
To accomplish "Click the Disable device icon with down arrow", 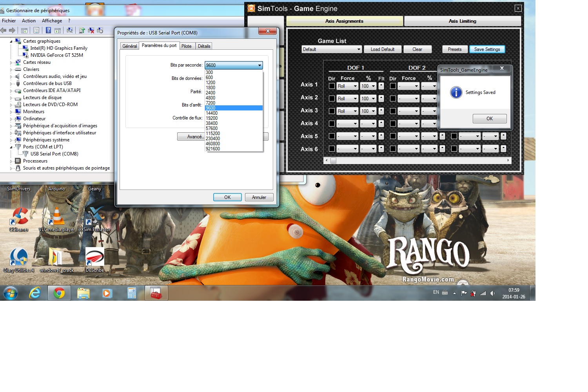I will click(100, 30).
